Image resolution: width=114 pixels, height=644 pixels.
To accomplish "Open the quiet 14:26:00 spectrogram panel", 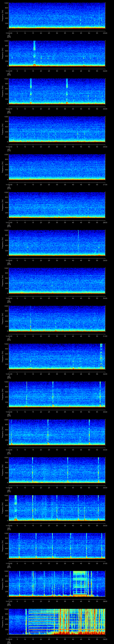I will (57, 167).
